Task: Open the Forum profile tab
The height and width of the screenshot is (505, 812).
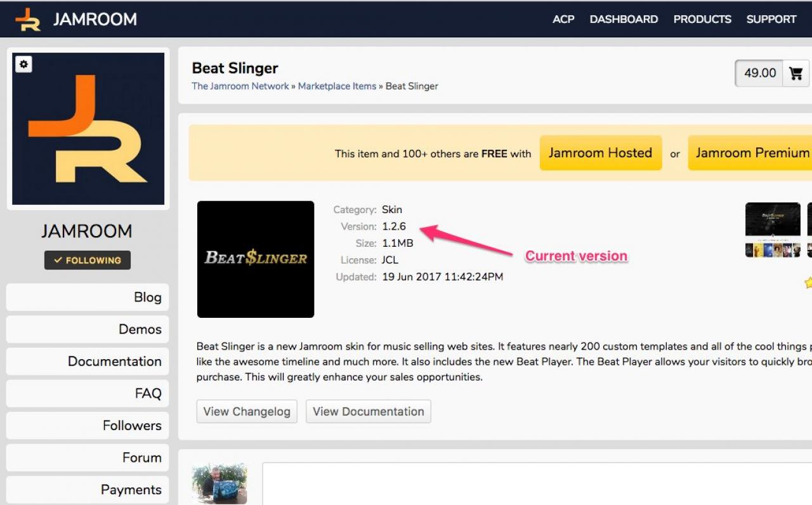Action: click(x=88, y=457)
